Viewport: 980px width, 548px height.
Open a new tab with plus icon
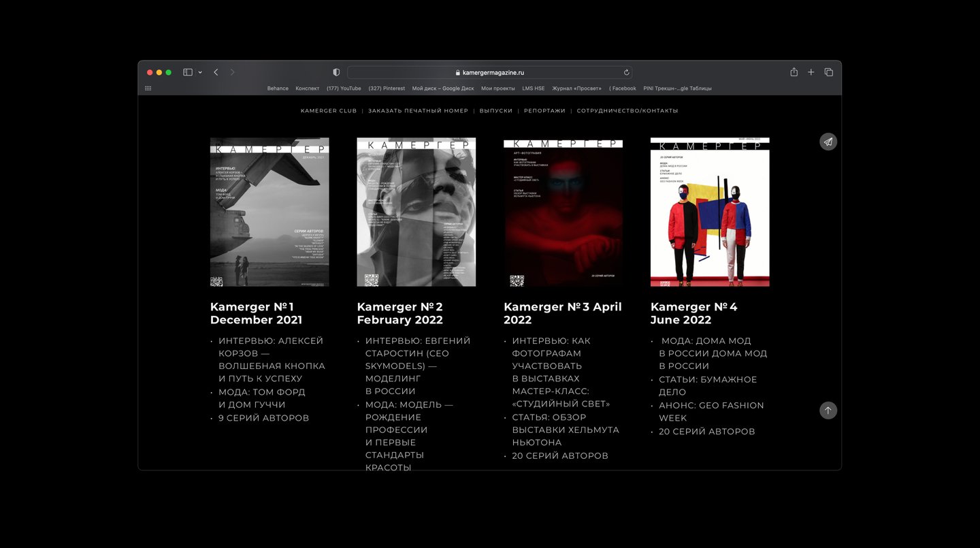(811, 72)
